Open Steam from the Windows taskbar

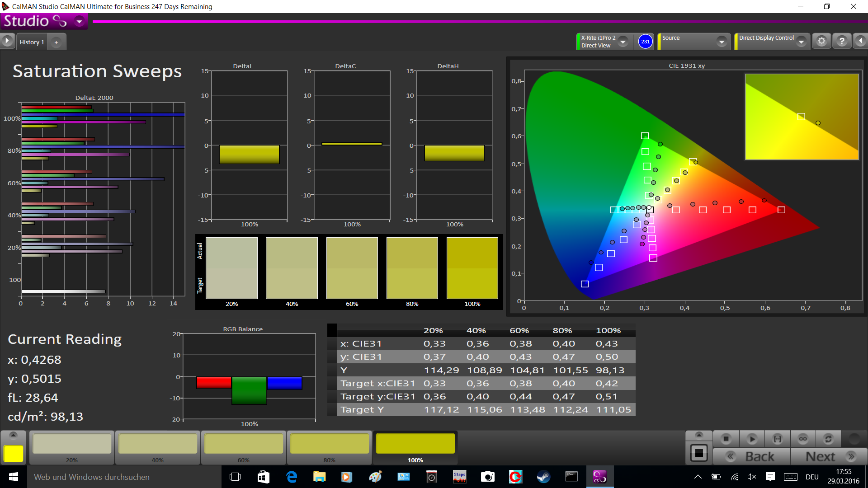pyautogui.click(x=543, y=477)
